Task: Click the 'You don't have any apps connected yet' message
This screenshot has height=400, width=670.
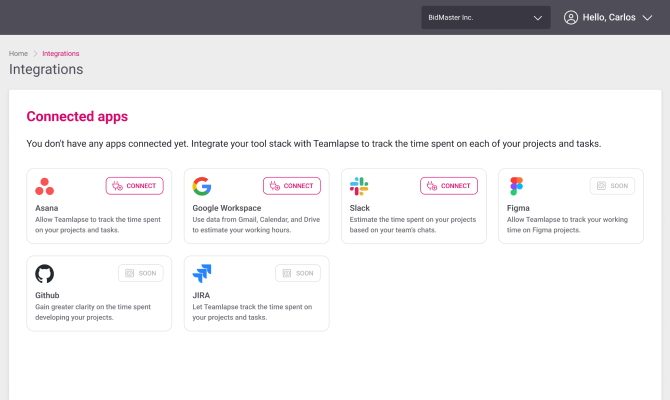Action: pos(314,144)
